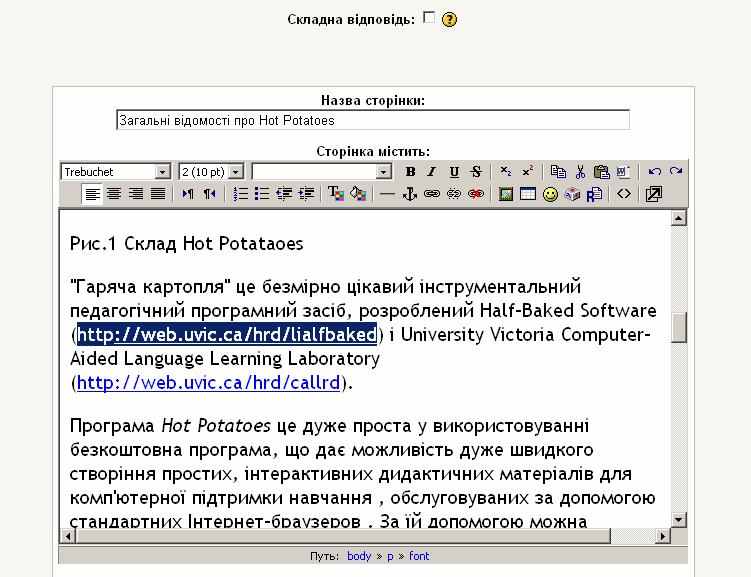
Task: Toggle Underline formatting
Action: [x=454, y=171]
